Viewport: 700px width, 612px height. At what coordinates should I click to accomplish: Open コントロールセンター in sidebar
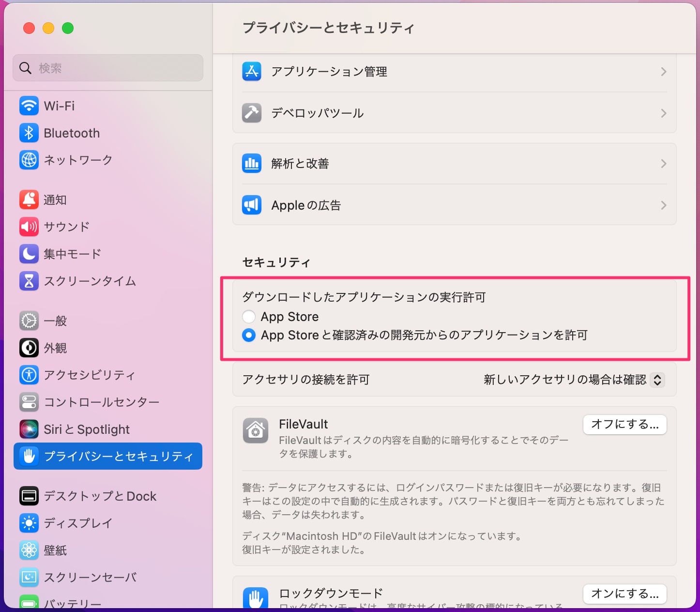pyautogui.click(x=108, y=402)
